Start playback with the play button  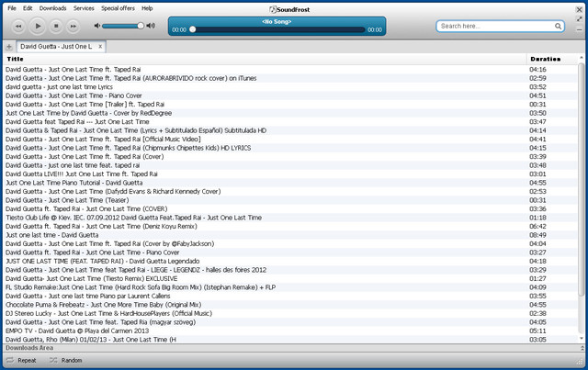pyautogui.click(x=38, y=26)
